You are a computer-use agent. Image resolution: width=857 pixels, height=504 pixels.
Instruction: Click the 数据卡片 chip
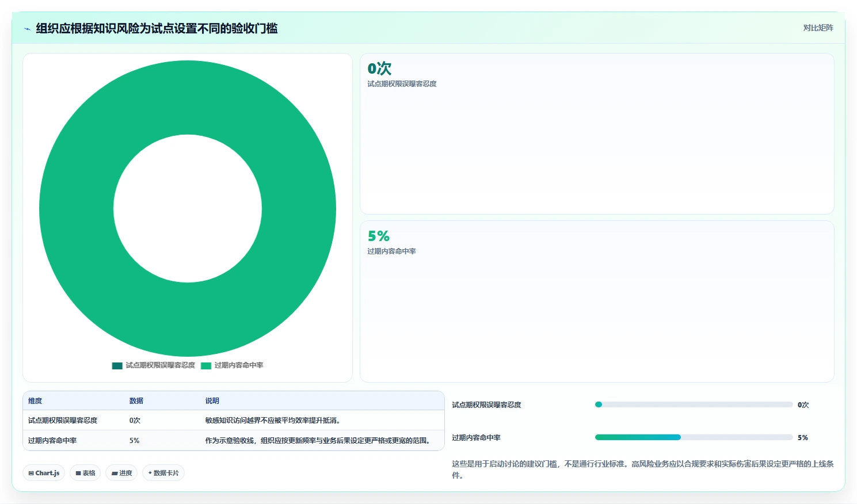[163, 473]
